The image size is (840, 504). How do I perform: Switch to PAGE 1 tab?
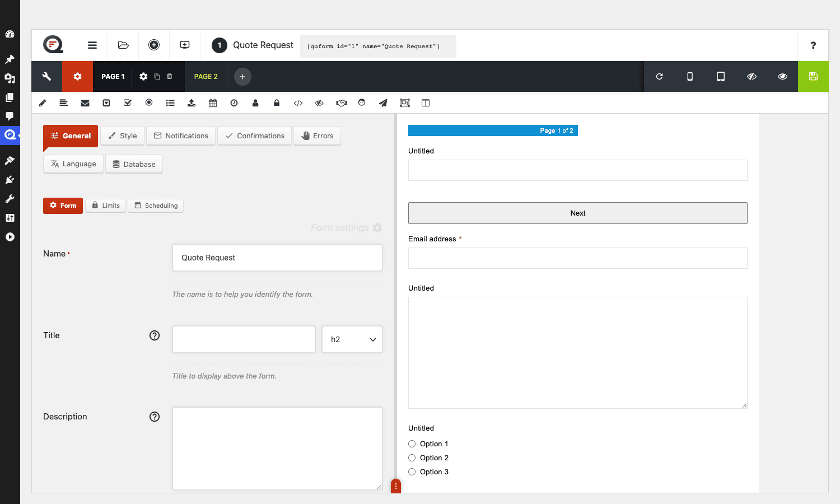[x=113, y=77]
